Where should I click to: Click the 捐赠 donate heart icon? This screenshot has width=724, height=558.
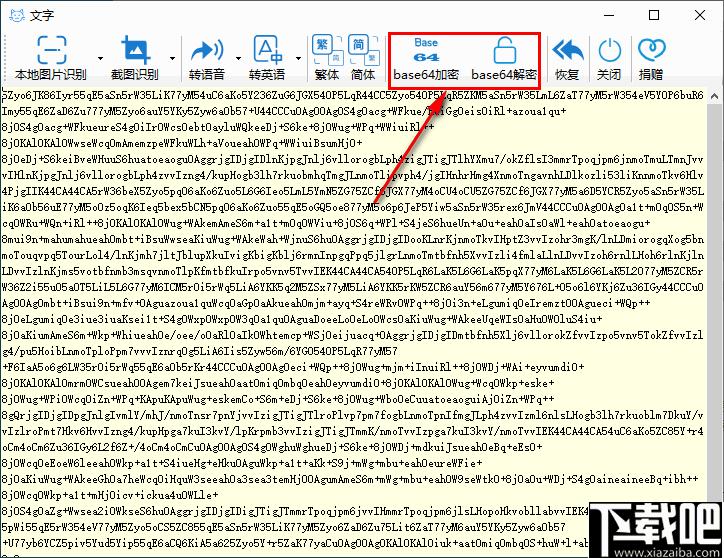pos(651,50)
